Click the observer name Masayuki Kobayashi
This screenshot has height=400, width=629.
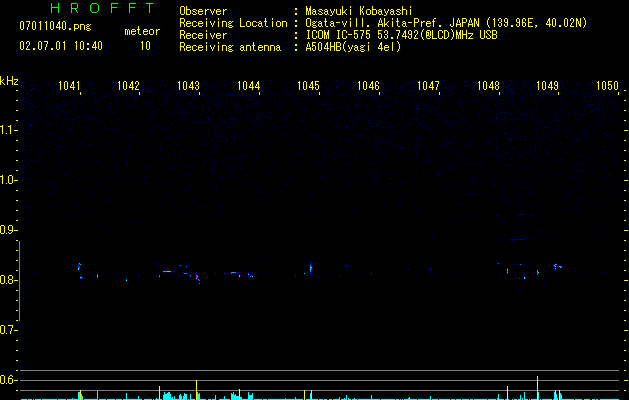coord(359,11)
